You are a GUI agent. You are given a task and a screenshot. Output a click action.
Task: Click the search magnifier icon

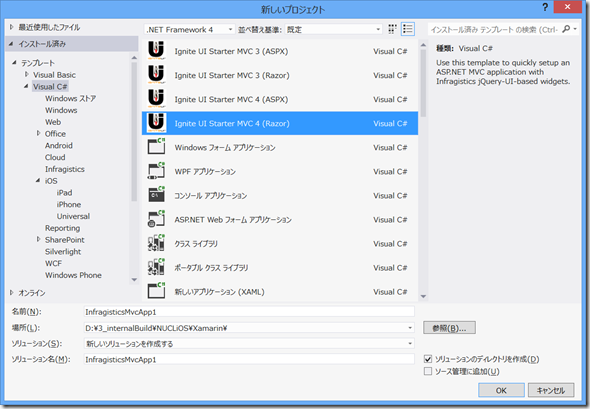[566, 29]
